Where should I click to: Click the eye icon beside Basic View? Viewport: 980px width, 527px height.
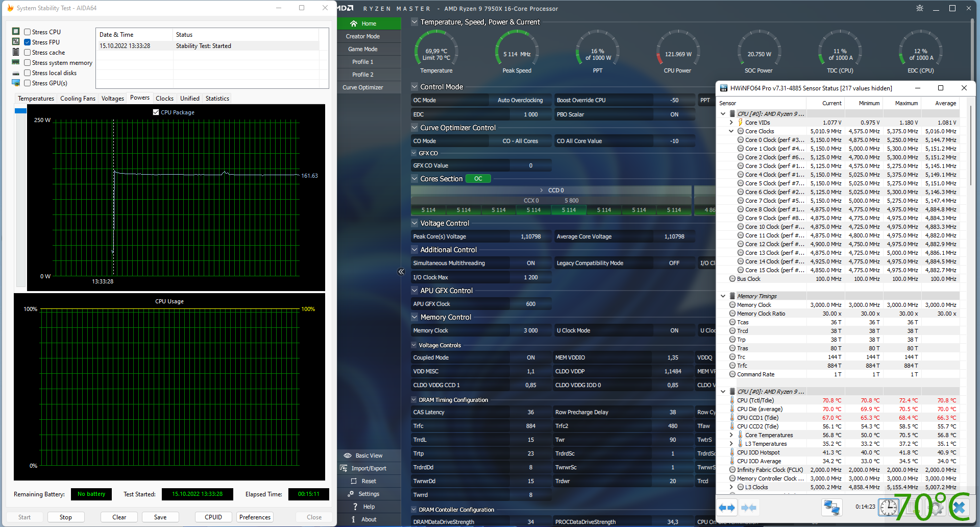tap(348, 456)
